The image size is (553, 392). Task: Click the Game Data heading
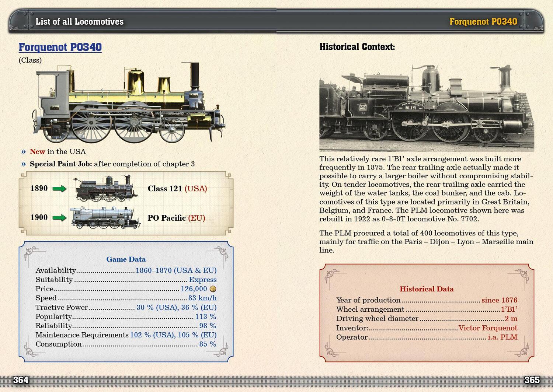coord(126,259)
